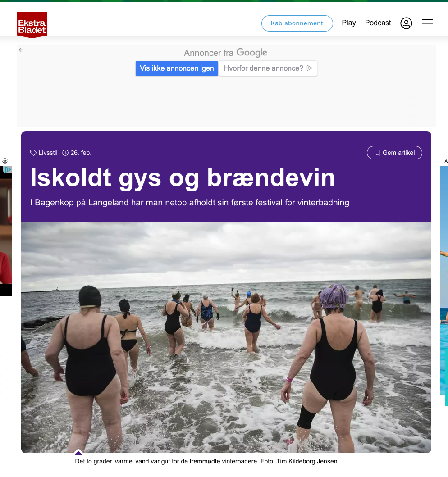
Task: Click the headline Iskoldt gys og brændevin
Action: [183, 178]
